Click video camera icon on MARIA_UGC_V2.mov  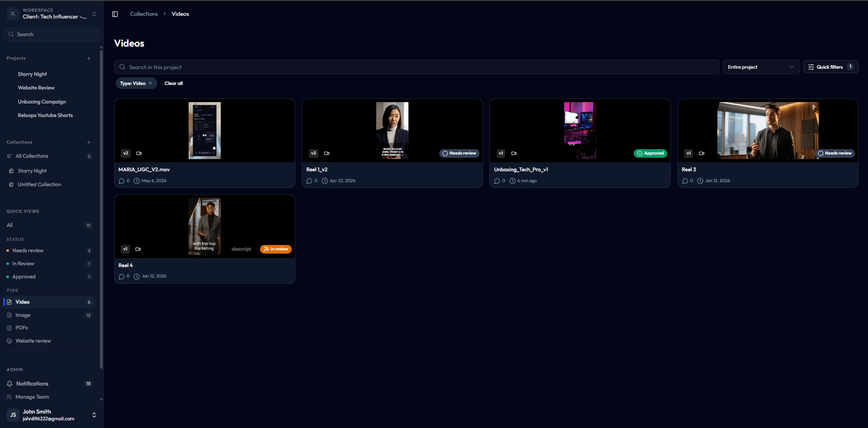pyautogui.click(x=139, y=153)
